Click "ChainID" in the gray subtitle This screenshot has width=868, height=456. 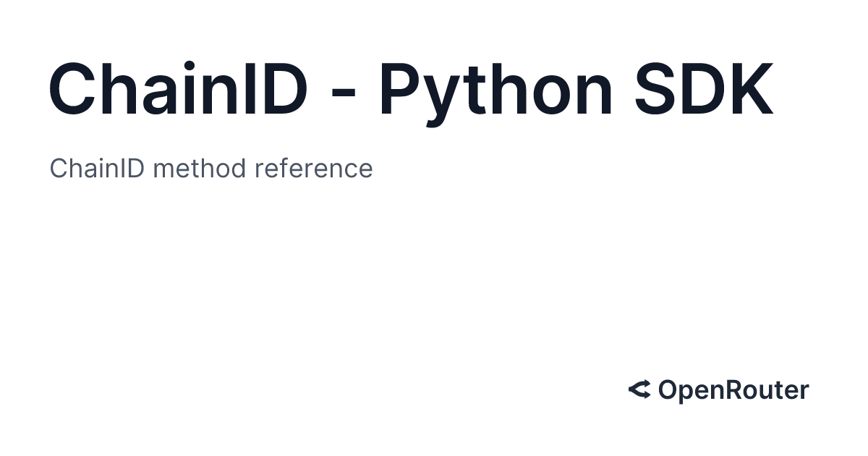(x=98, y=169)
